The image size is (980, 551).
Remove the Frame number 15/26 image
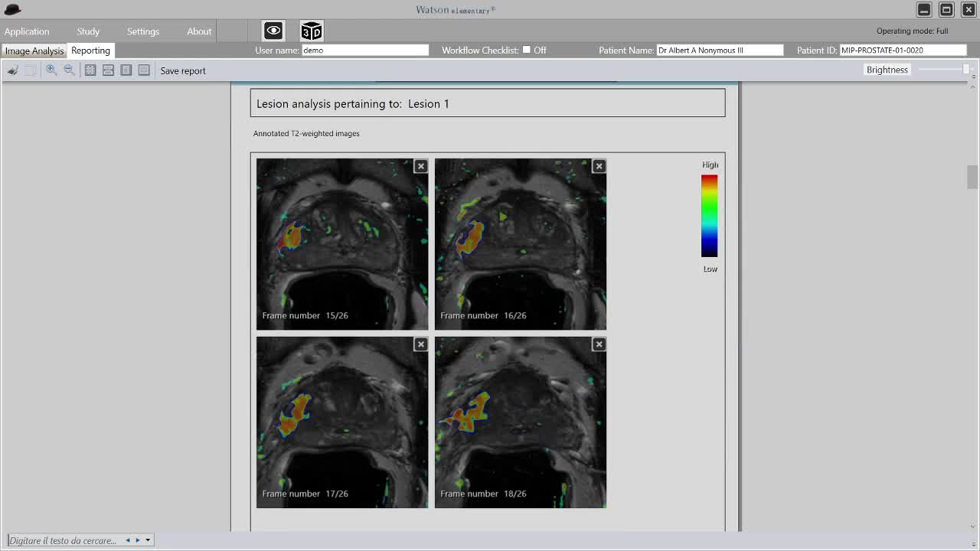pyautogui.click(x=420, y=166)
